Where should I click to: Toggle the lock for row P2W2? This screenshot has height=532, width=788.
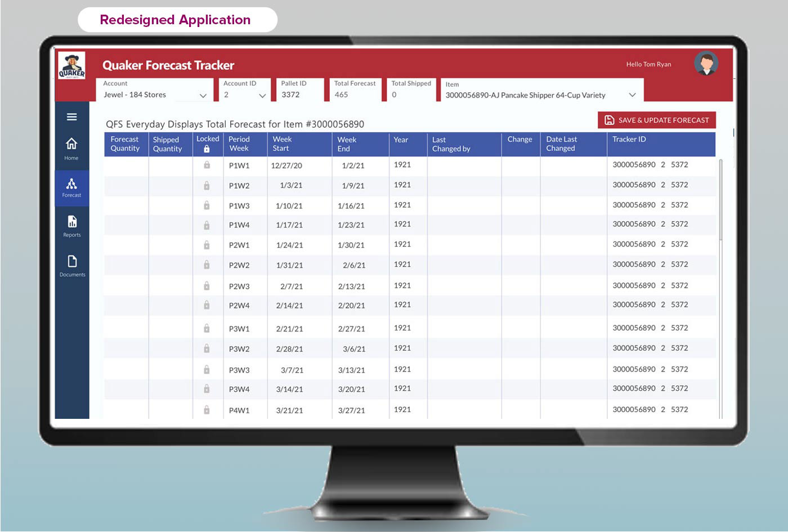[207, 265]
